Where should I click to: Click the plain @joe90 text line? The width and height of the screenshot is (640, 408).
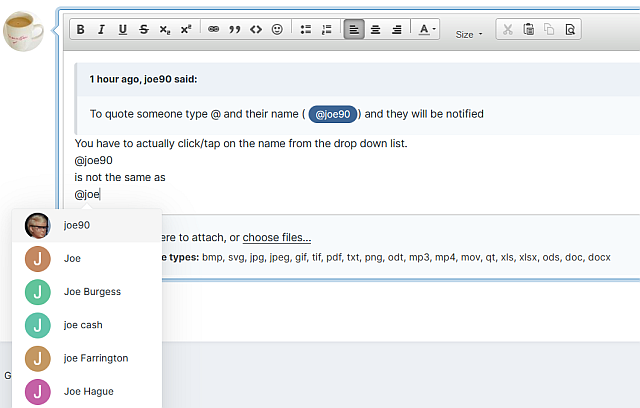pyautogui.click(x=93, y=161)
